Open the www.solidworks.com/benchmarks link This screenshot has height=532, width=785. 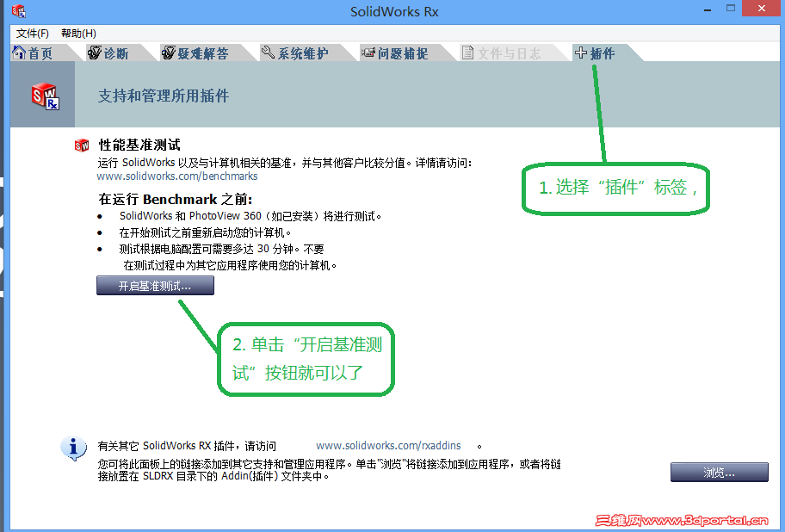(177, 176)
